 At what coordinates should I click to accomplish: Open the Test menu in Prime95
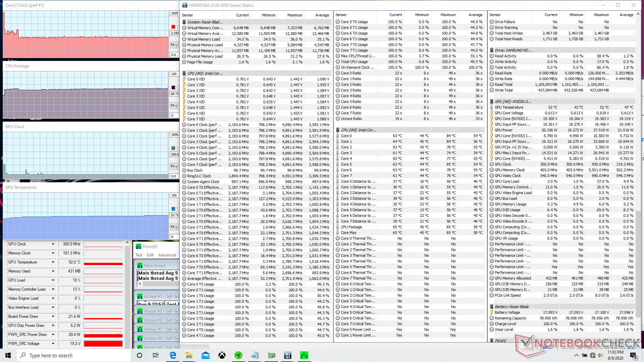[139, 255]
